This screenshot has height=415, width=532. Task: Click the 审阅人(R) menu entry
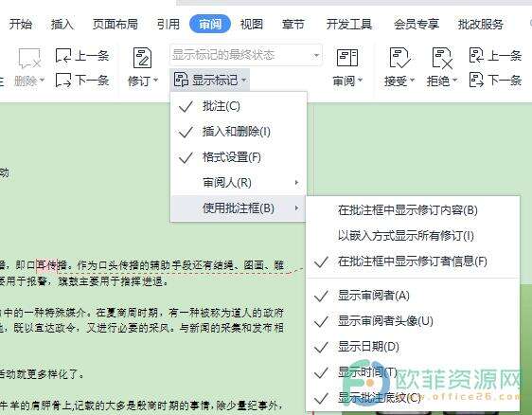click(x=239, y=183)
